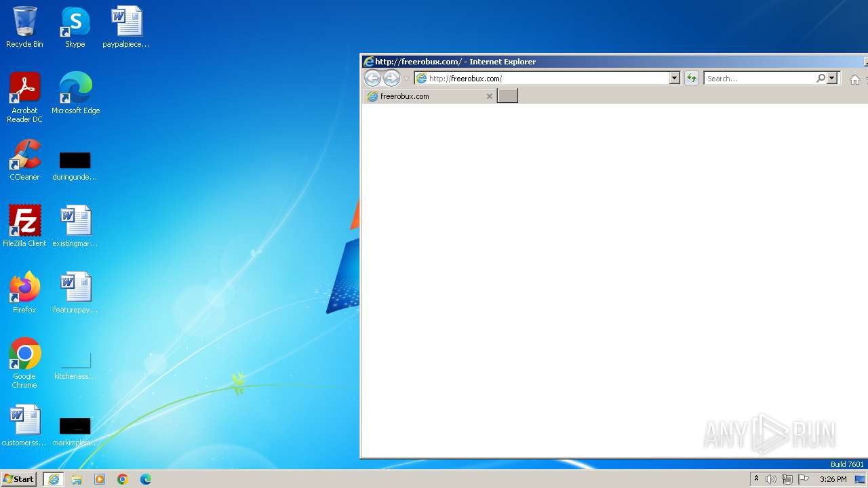Open the customerss Word document
The height and width of the screenshot is (488, 868).
(x=24, y=426)
